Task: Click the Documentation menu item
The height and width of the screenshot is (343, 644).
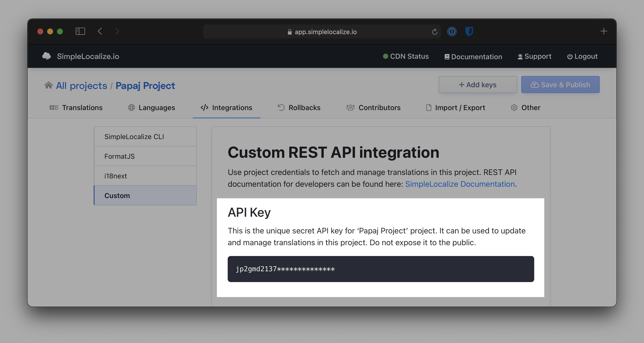Action: 473,56
